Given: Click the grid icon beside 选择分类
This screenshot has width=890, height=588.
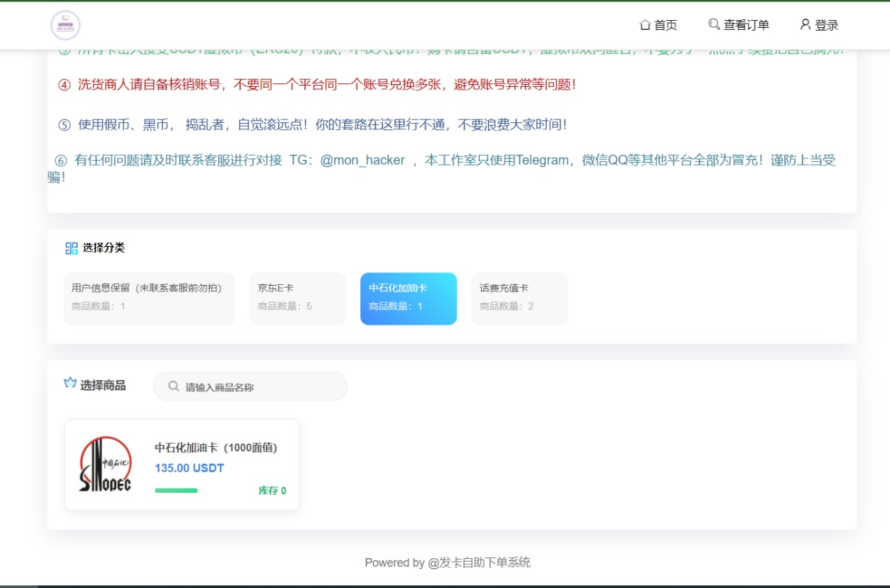Looking at the screenshot, I should pyautogui.click(x=70, y=247).
